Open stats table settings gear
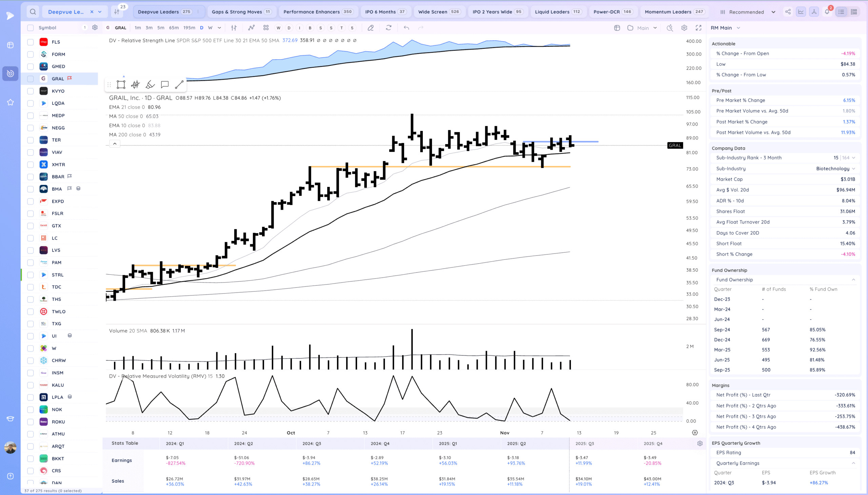 [699, 443]
